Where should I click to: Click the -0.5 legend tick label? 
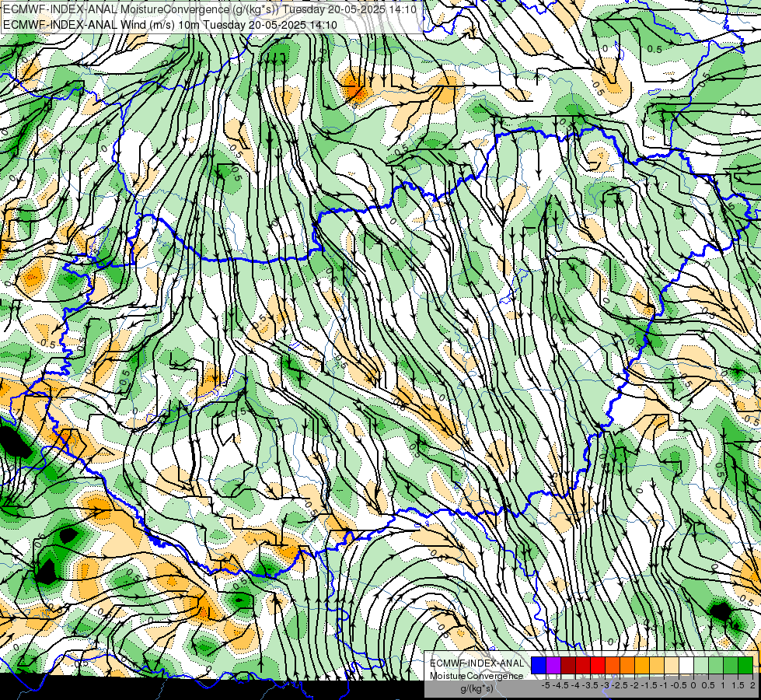pyautogui.click(x=679, y=685)
